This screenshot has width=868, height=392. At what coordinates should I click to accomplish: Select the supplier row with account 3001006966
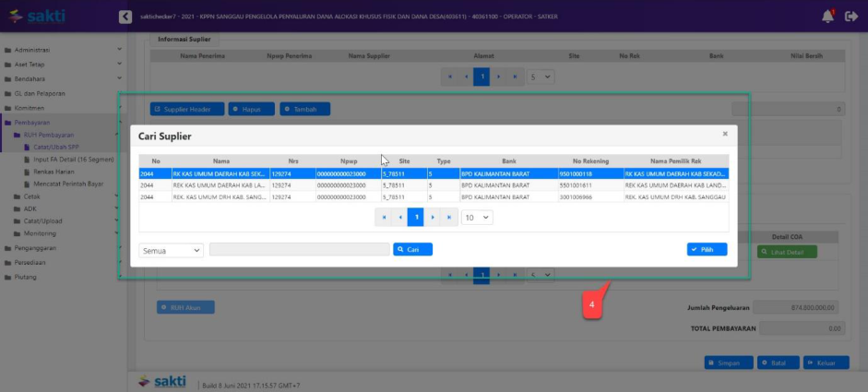[434, 197]
